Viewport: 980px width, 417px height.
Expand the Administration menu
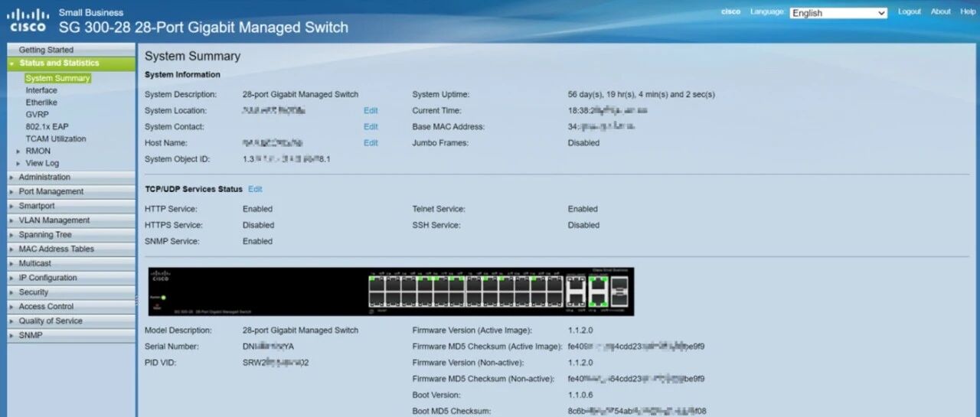[x=71, y=178]
